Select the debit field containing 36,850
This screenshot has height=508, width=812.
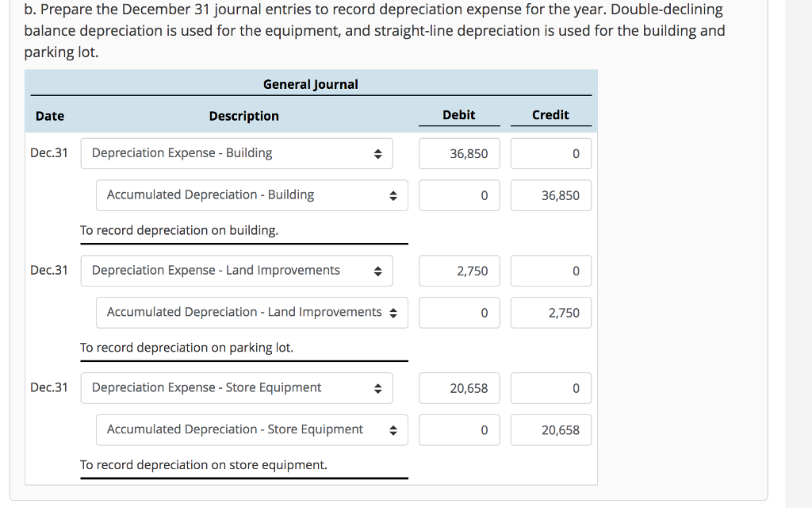coord(459,153)
